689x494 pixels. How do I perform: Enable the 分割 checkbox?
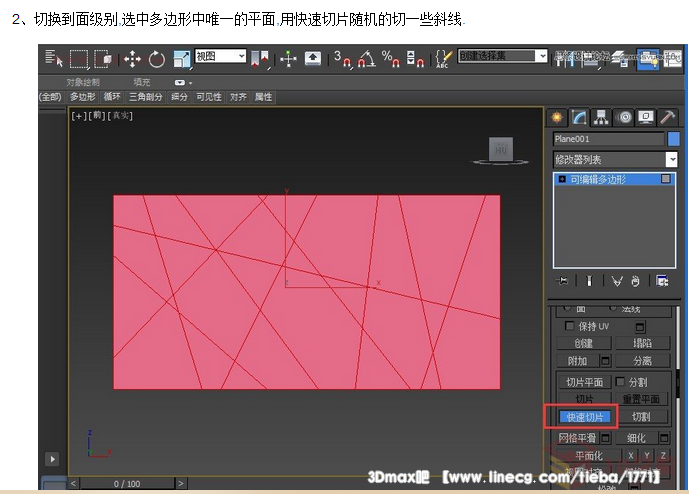[x=620, y=381]
